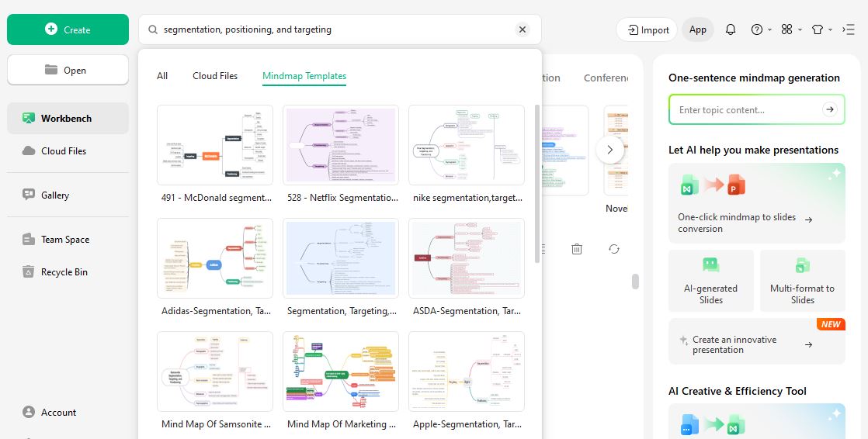The image size is (868, 439).
Task: Click the refresh icon
Action: point(614,249)
